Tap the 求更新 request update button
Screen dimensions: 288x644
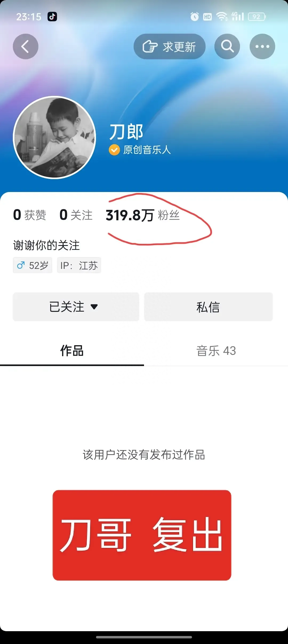tap(170, 46)
